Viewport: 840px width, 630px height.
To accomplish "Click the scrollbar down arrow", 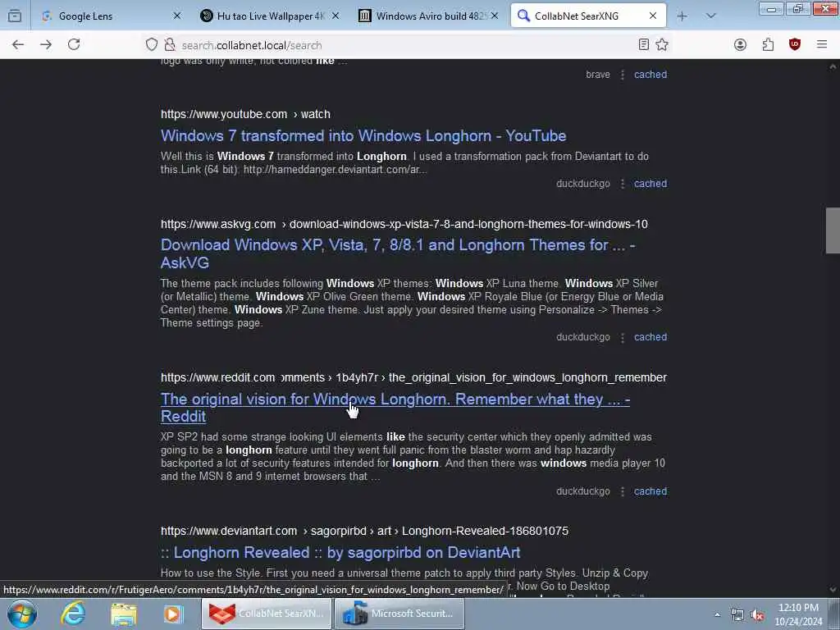I will point(833,590).
